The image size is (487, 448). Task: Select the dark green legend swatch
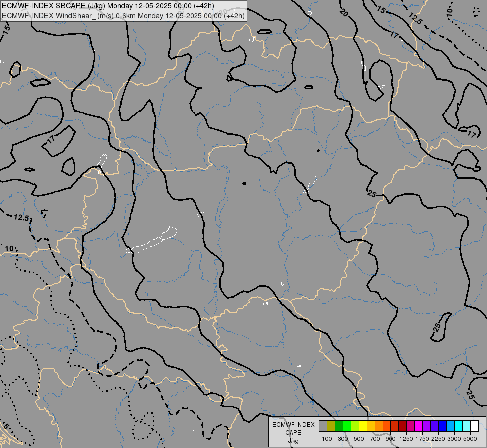coord(339,426)
